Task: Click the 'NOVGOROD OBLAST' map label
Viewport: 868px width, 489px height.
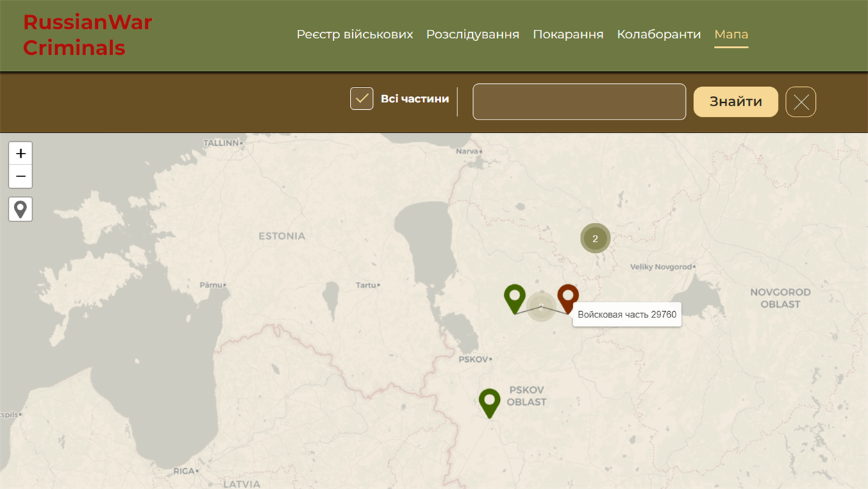Action: pos(780,298)
